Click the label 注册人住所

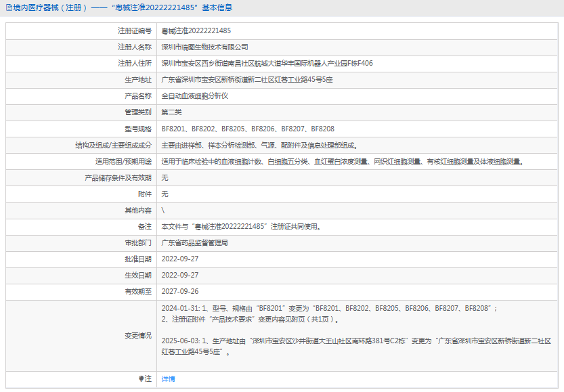[135, 63]
